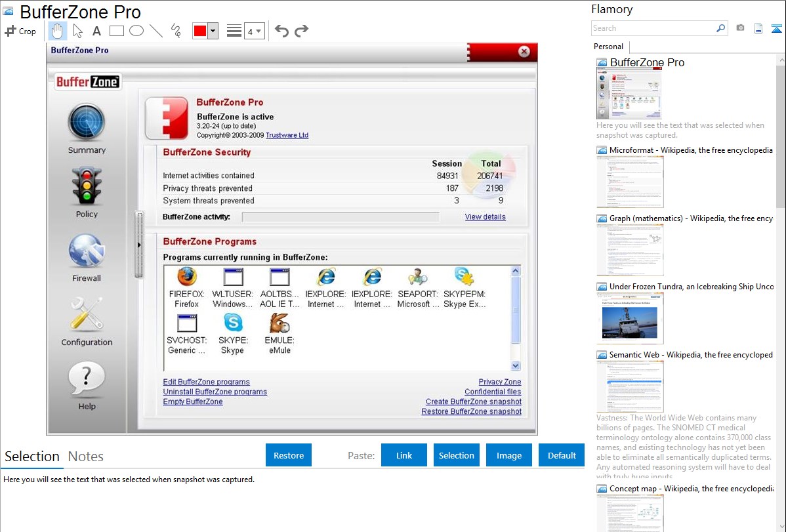Focus the Flamory Search field
This screenshot has width=786, height=532.
click(653, 28)
